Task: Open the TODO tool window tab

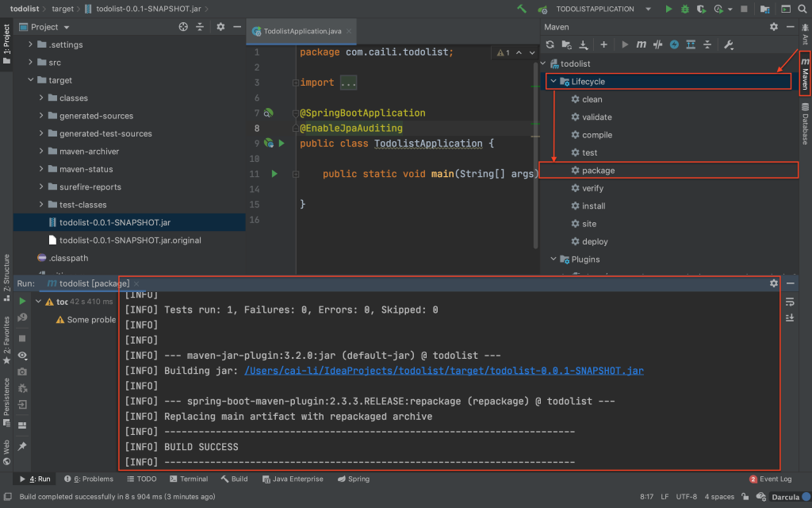Action: pos(142,479)
